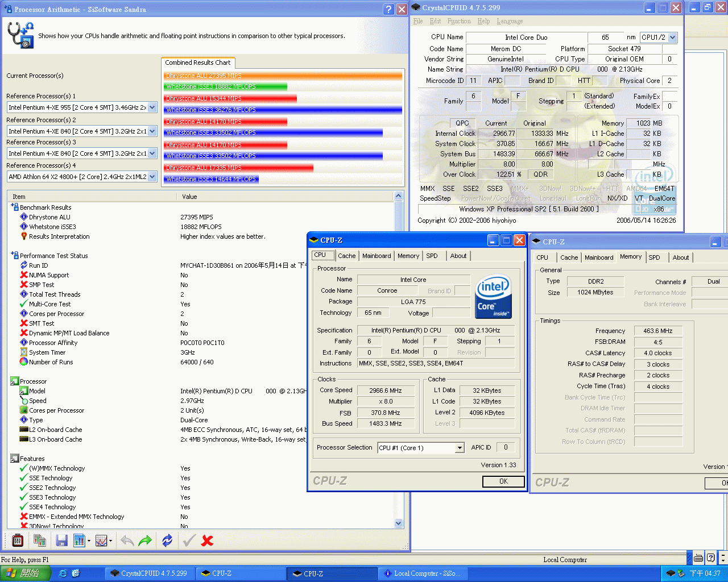Screen dimensions: 728x582
Task: Click the copy results charts icon
Action: click(40, 541)
